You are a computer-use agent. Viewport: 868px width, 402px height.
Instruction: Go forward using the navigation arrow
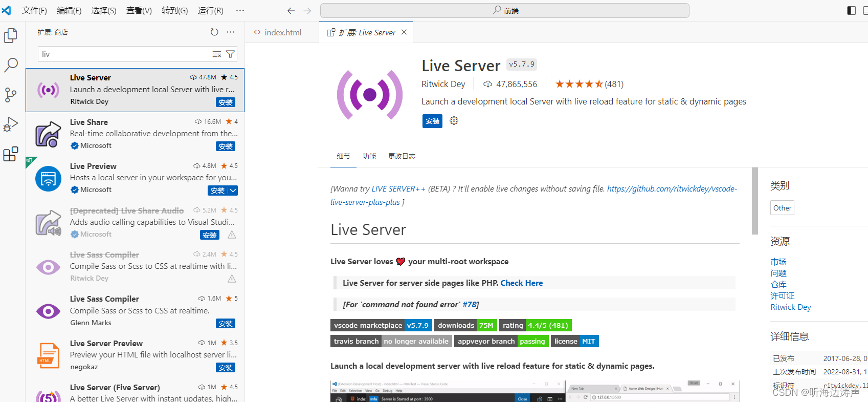pos(307,11)
